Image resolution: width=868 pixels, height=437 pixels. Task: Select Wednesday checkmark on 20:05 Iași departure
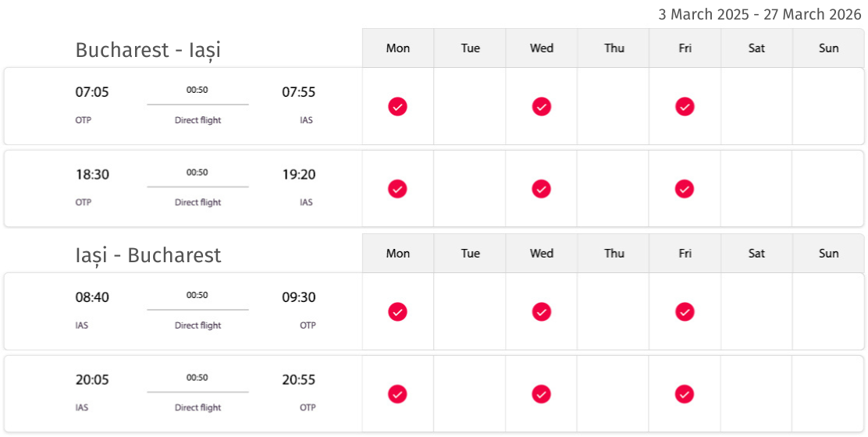click(x=542, y=394)
